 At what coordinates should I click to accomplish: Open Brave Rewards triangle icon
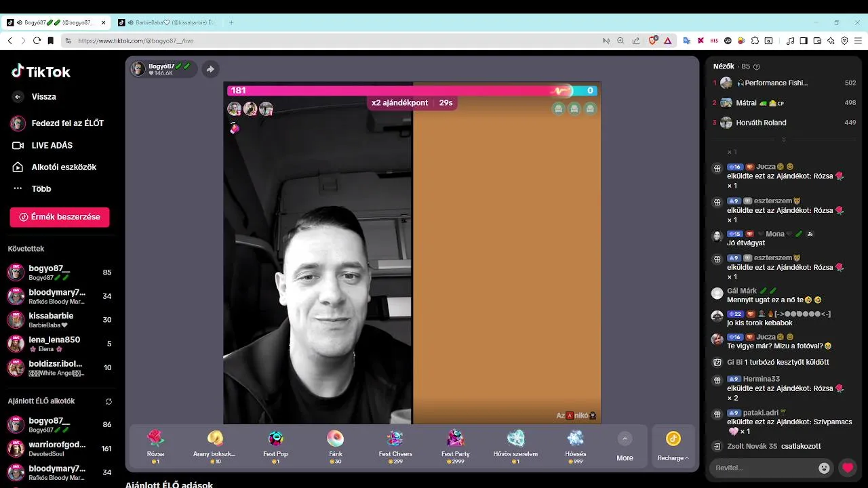(667, 41)
